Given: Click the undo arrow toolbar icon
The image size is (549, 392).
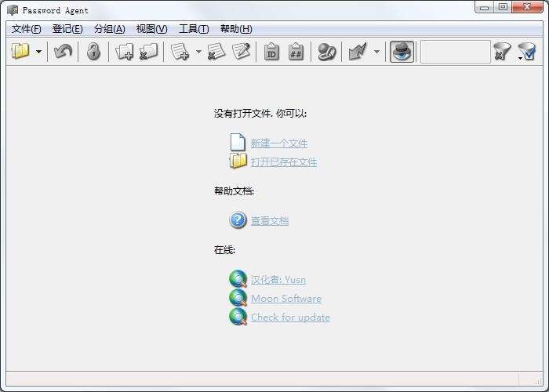Looking at the screenshot, I should (x=63, y=51).
